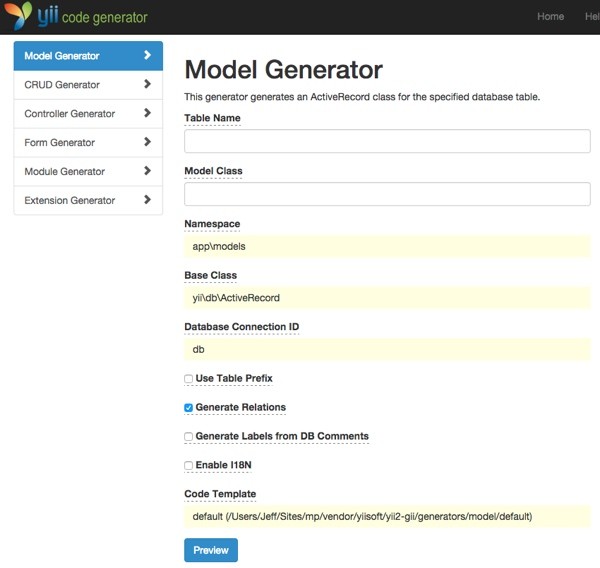Click the Yii logo icon
Image resolution: width=600 pixels, height=568 pixels.
point(18,15)
